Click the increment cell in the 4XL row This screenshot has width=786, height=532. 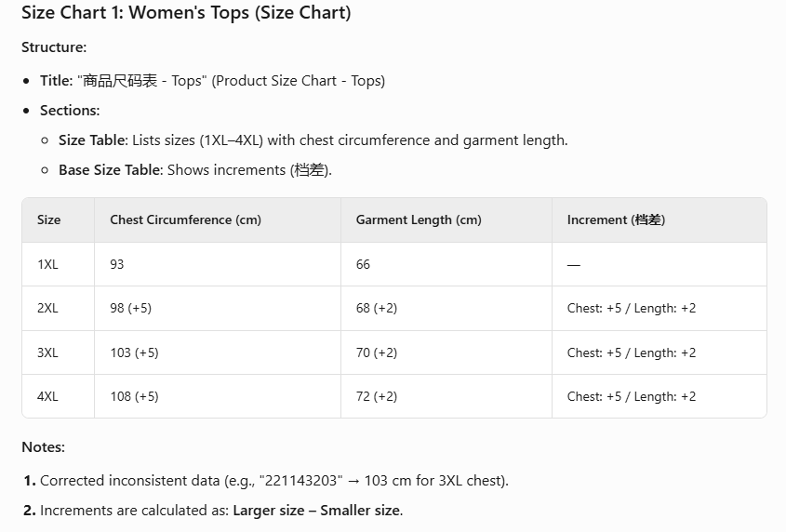tap(632, 396)
